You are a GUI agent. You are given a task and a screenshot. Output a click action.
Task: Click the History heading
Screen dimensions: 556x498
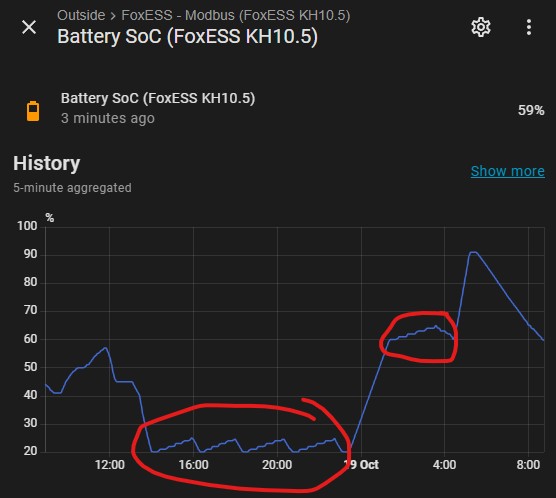[x=46, y=164]
